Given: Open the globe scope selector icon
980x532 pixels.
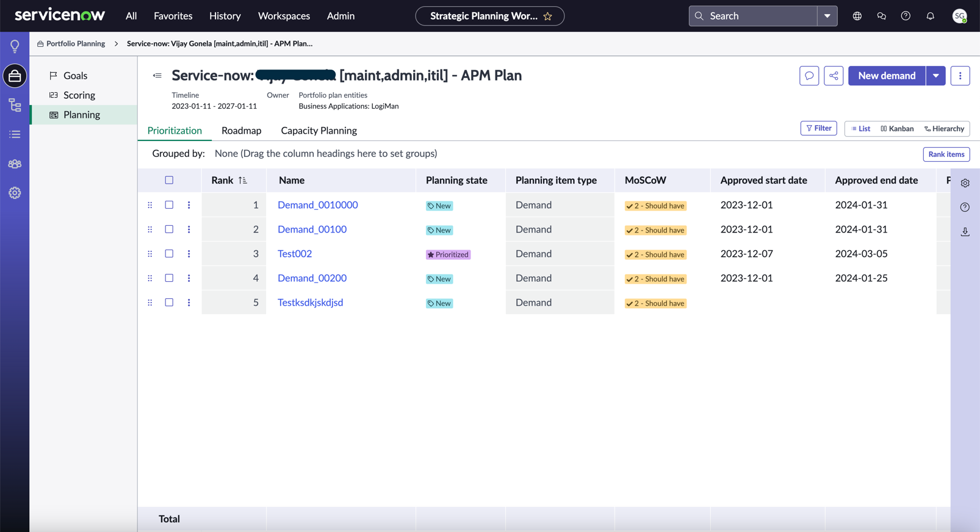Looking at the screenshot, I should point(857,16).
